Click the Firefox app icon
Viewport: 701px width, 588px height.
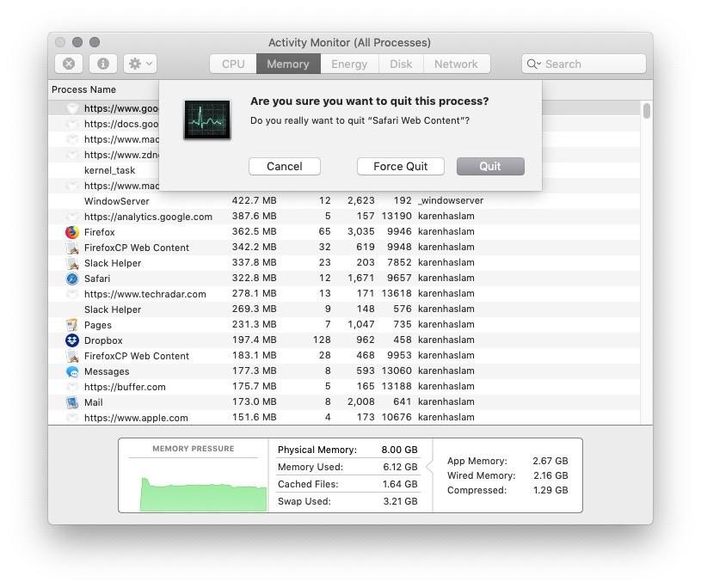(x=72, y=232)
